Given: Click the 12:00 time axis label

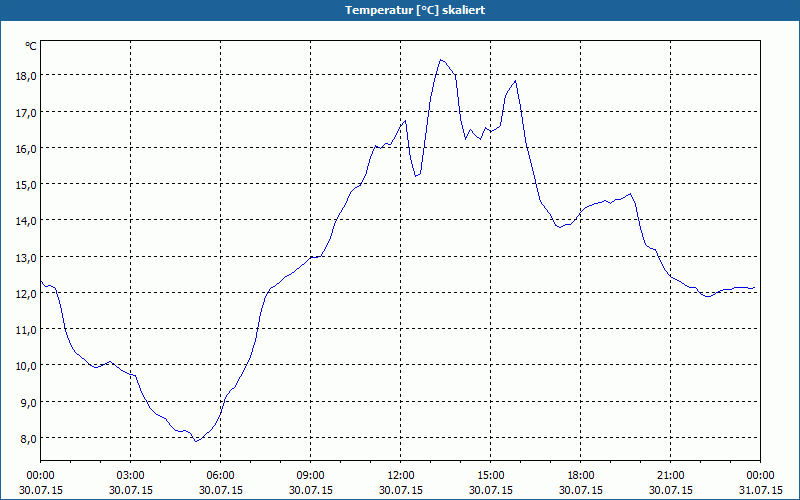Looking at the screenshot, I should pos(401,476).
